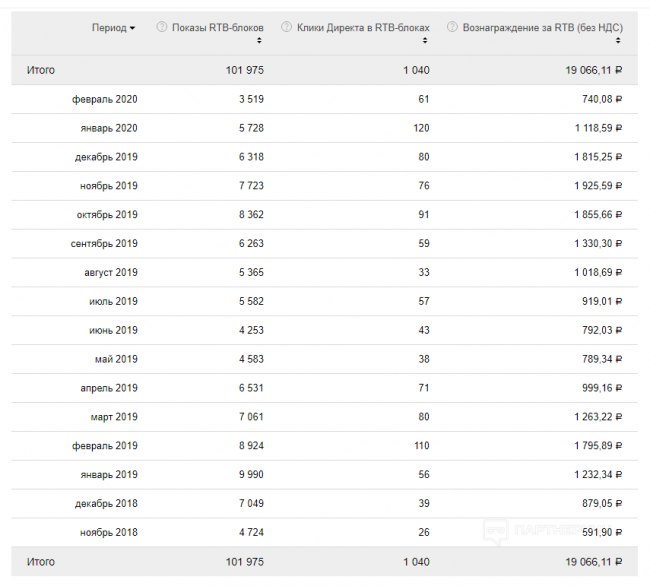Click help icon beside Клики Директа header
Image resolution: width=650 pixels, height=586 pixels.
pos(286,27)
